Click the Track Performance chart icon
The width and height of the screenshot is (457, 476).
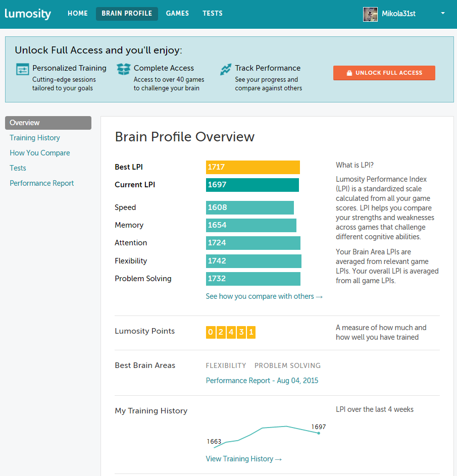(226, 69)
